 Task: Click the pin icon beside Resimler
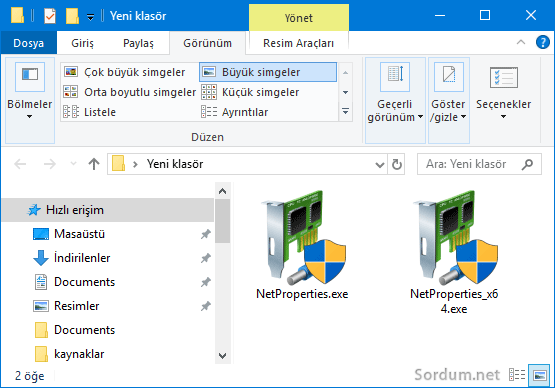(x=206, y=306)
